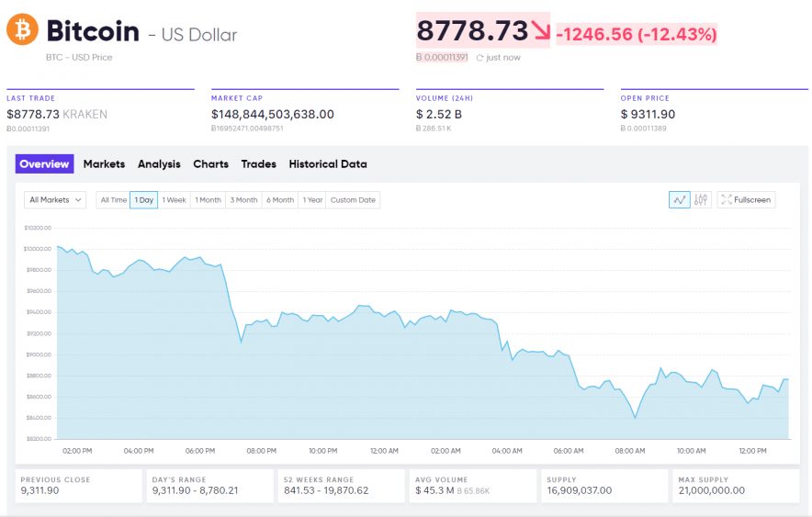This screenshot has width=812, height=517.
Task: Switch to the Historical Data tab
Action: click(x=328, y=164)
